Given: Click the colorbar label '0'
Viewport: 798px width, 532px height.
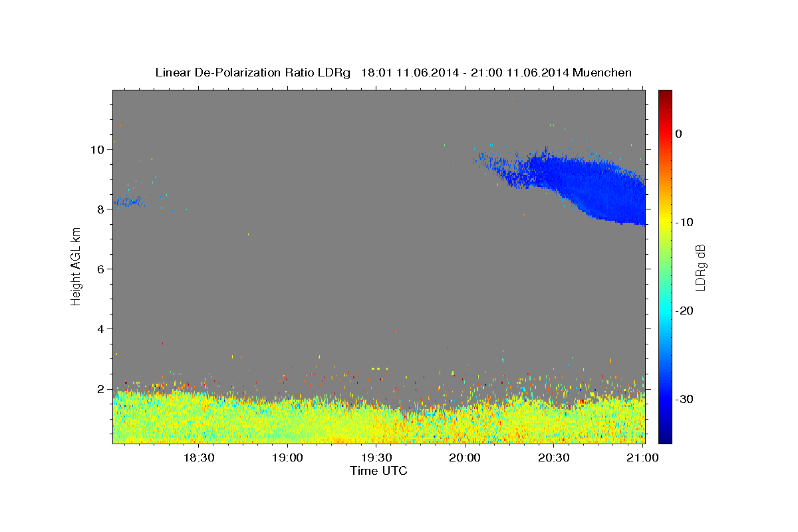Looking at the screenshot, I should click(x=679, y=134).
